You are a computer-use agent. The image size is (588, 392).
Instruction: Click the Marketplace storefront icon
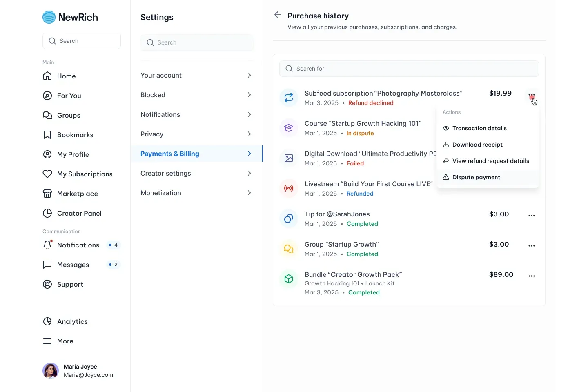(47, 194)
